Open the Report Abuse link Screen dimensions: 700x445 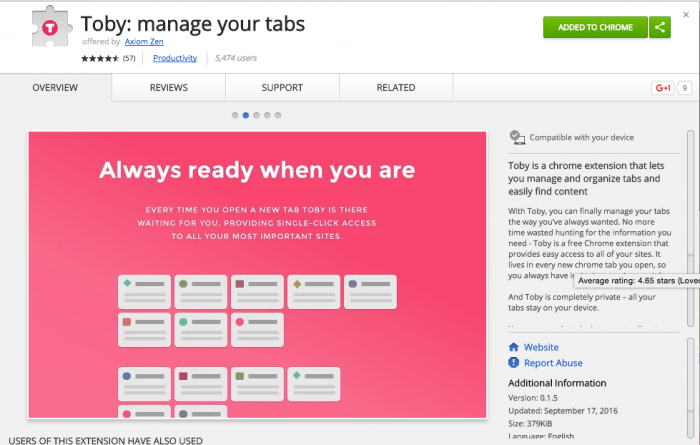click(x=553, y=363)
